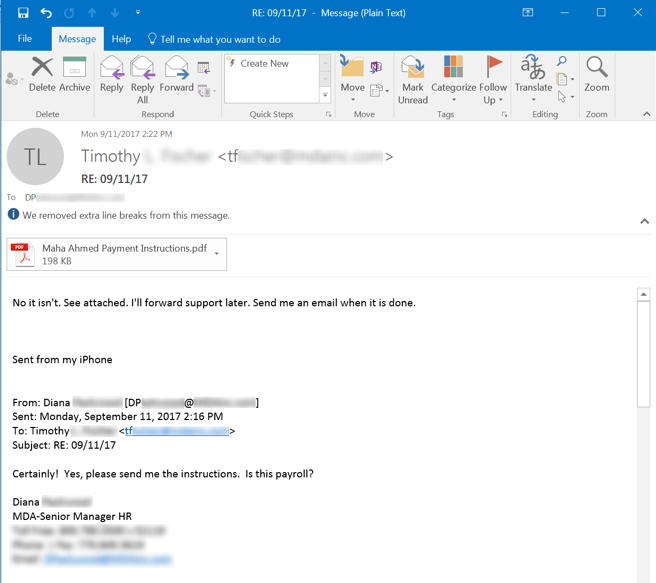Viewport: 656px width, 583px height.
Task: Switch to the Help tab
Action: (x=121, y=39)
